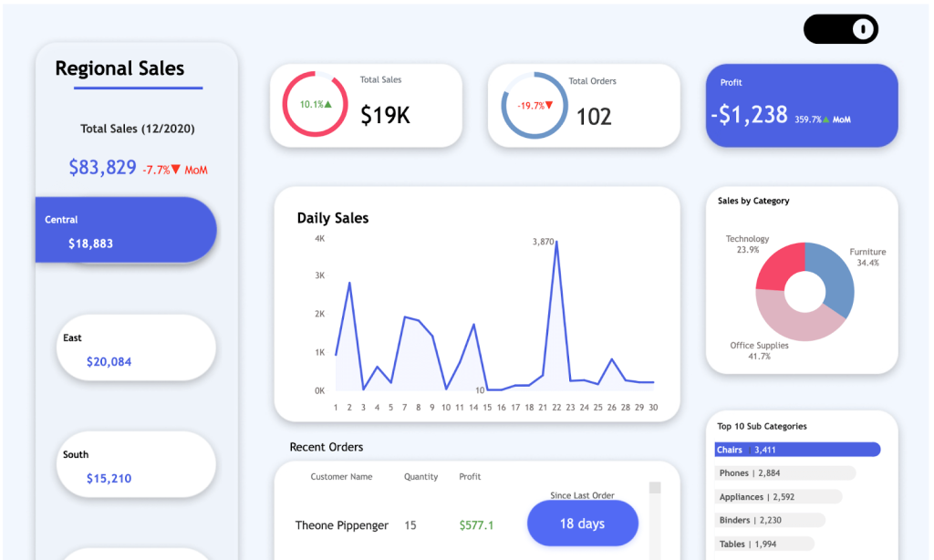The image size is (934, 560).
Task: Click the 2K label on the y-axis
Action: click(320, 314)
